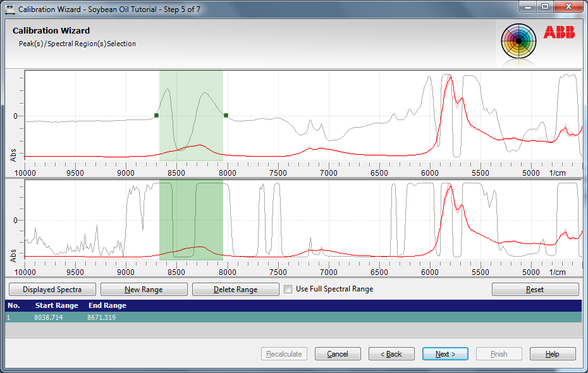The image size is (588, 373).
Task: Click the color wheel logo
Action: tap(518, 41)
